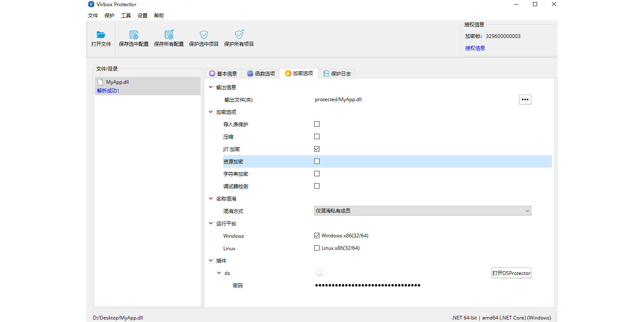Check the Linux x86(32/64) platform checkbox

[317, 248]
